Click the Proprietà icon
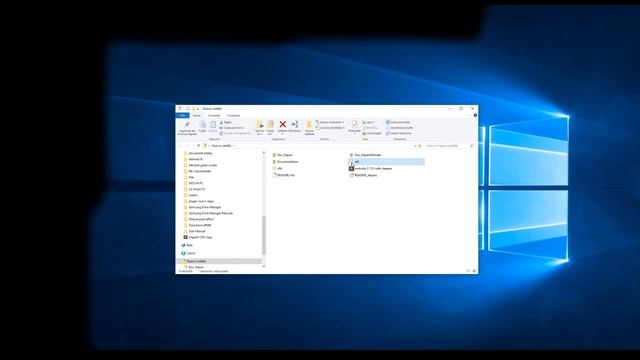The width and height of the screenshot is (640, 360). pyautogui.click(x=355, y=124)
